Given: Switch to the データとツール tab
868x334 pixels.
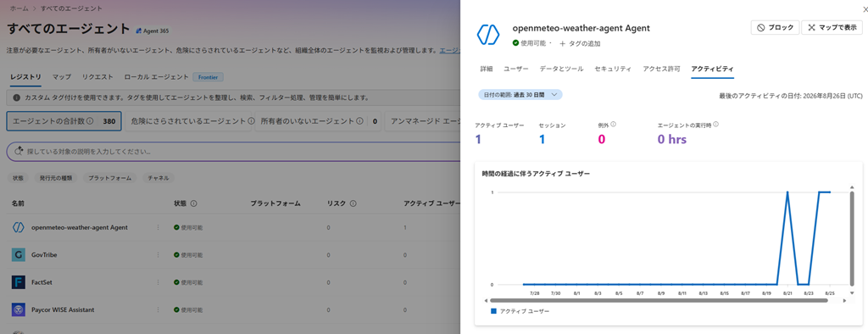Looking at the screenshot, I should click(561, 70).
